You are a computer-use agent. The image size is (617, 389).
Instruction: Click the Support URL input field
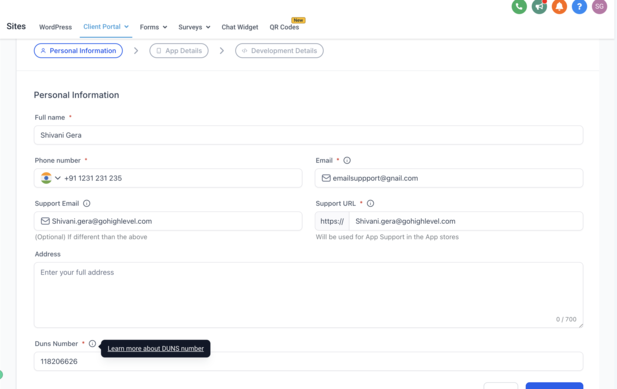pos(466,221)
